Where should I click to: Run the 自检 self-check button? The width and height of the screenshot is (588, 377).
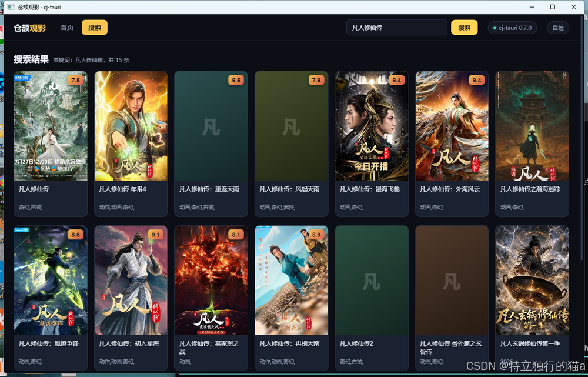(x=558, y=28)
